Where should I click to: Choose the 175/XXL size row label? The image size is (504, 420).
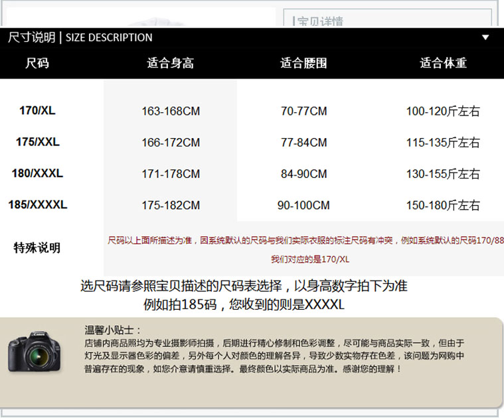coord(37,142)
